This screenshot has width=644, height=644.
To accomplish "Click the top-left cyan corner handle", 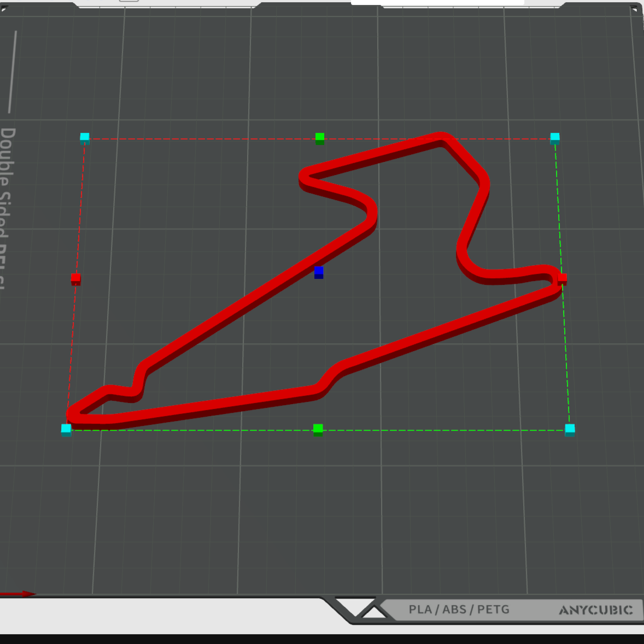I will point(85,138).
